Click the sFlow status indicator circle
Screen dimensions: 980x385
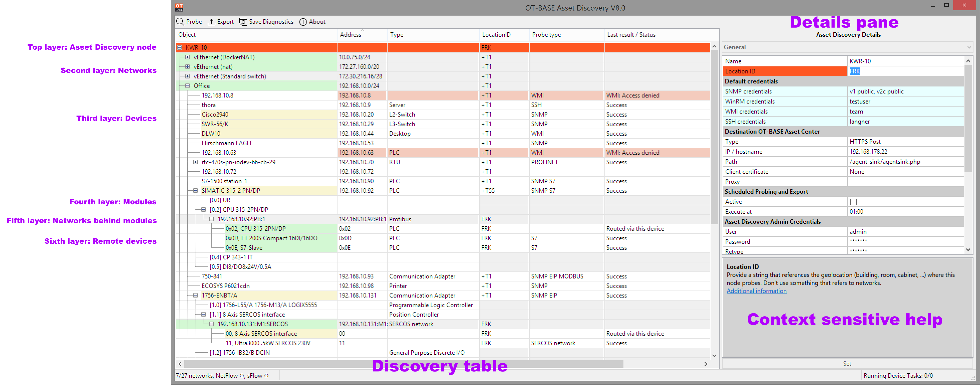point(266,375)
